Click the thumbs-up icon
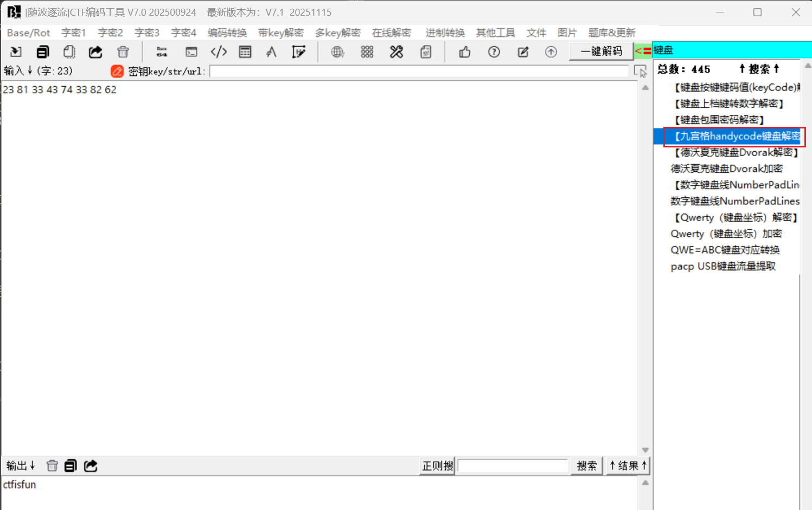 click(x=464, y=51)
